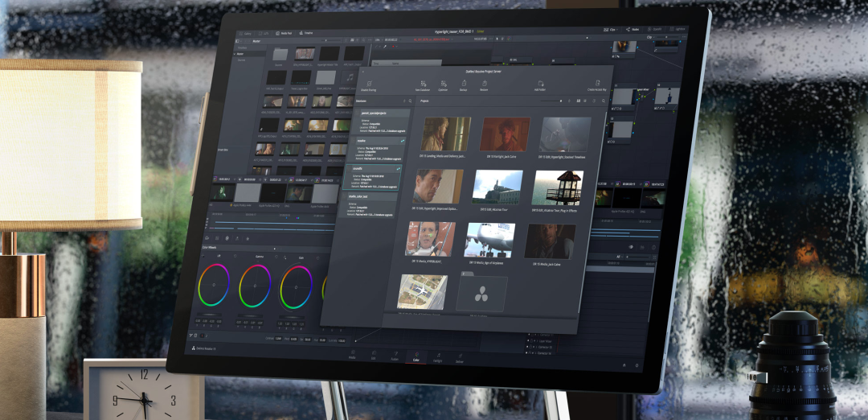
Task: Open project DR 15 Media_Age of Airplanes
Action: (x=489, y=240)
